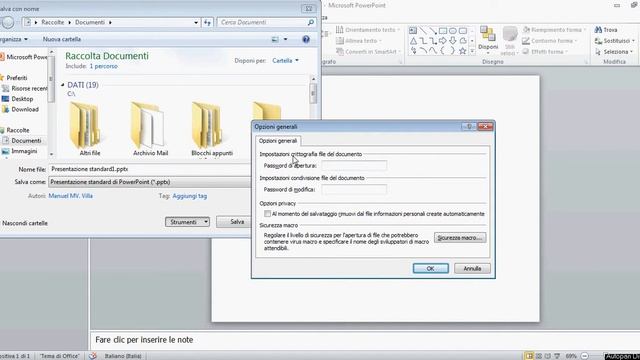Screen dimensions: 640x360
Task: Click the Password di apertura field
Action: 354,166
